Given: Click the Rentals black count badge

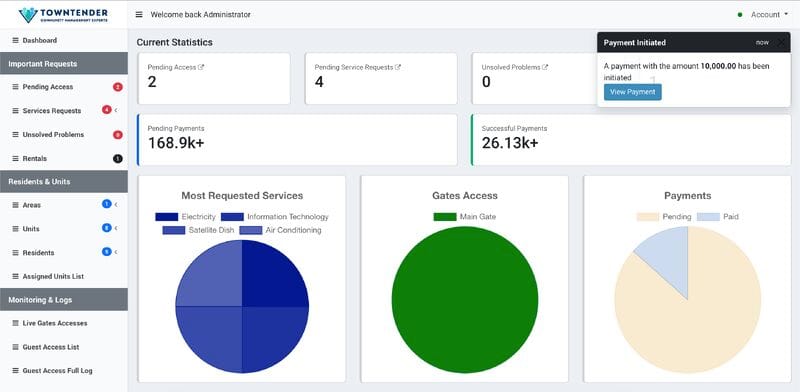Looking at the screenshot, I should (117, 159).
